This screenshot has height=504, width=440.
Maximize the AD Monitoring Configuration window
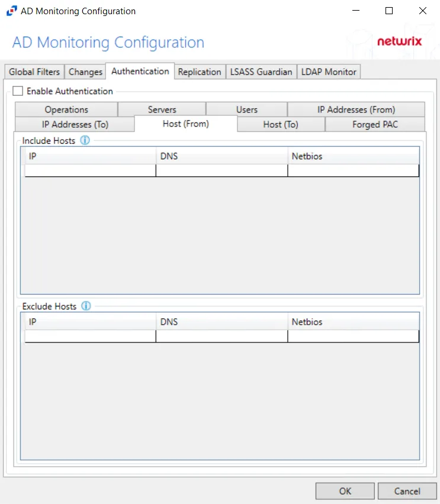pyautogui.click(x=389, y=11)
